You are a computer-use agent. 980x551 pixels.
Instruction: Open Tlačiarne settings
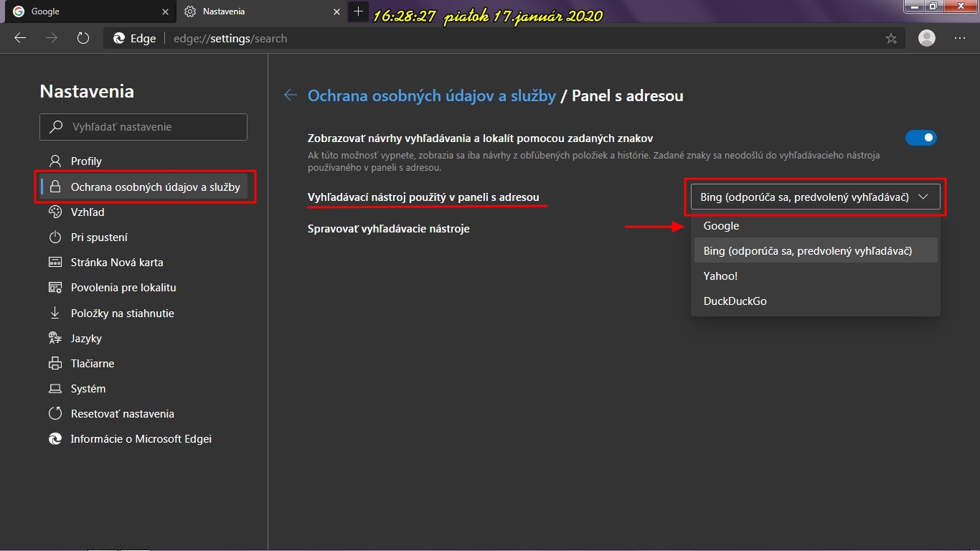[143, 363]
